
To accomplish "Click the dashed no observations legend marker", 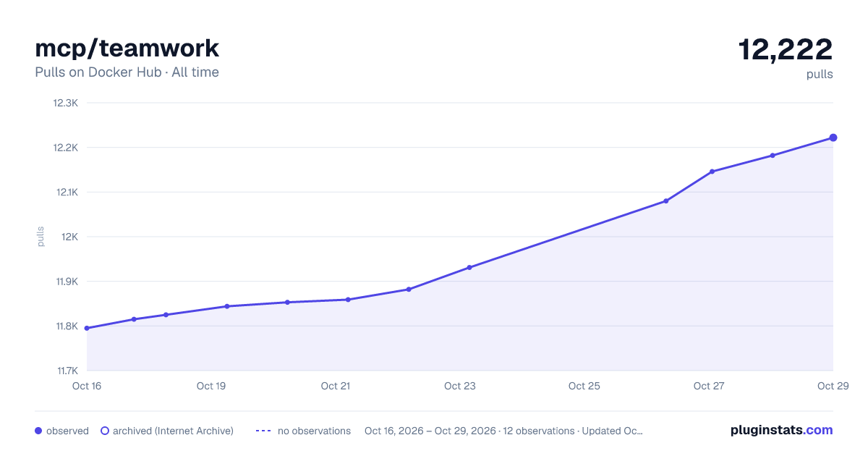I will tap(263, 431).
